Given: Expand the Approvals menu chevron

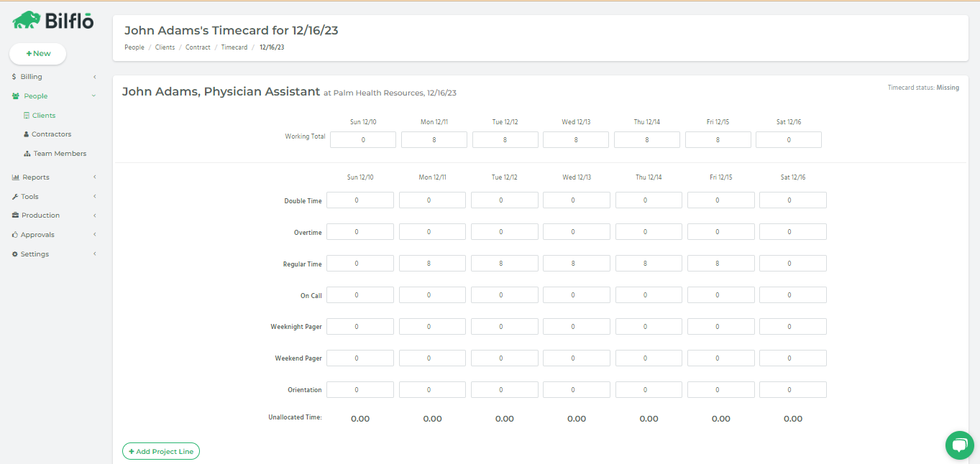Looking at the screenshot, I should (x=94, y=235).
